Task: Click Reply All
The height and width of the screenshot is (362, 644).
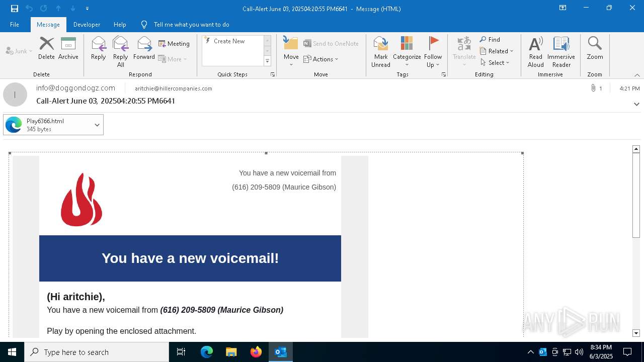Action: click(x=121, y=52)
